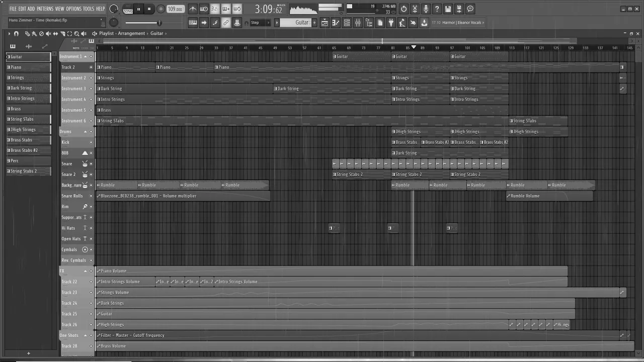
Task: Click the playhead marker on timeline ruler
Action: pos(414,47)
